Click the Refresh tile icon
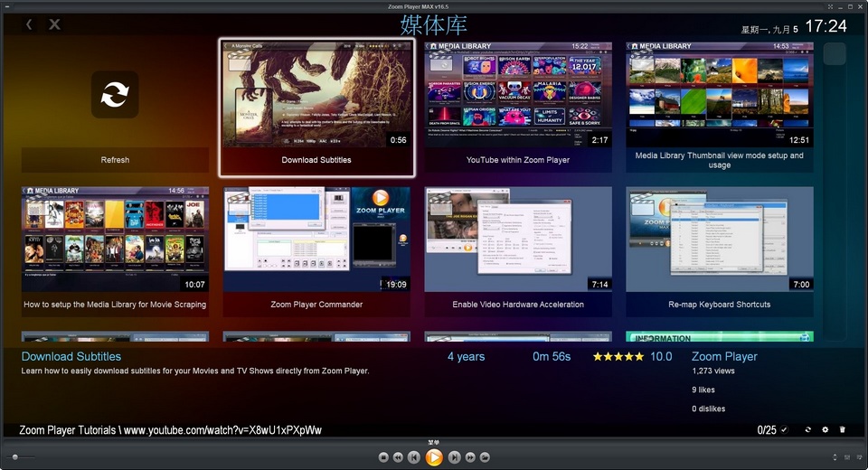Viewport: 868px width, 470px height. point(115,95)
